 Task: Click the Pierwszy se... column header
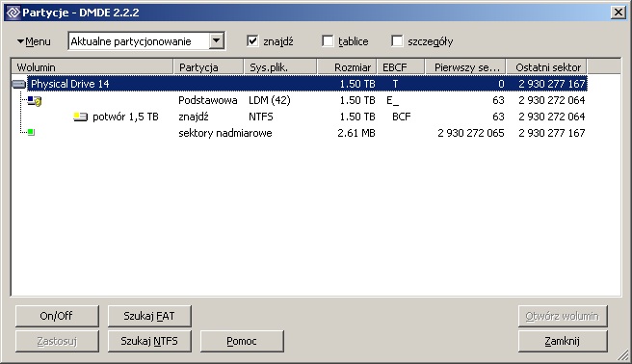(465, 66)
